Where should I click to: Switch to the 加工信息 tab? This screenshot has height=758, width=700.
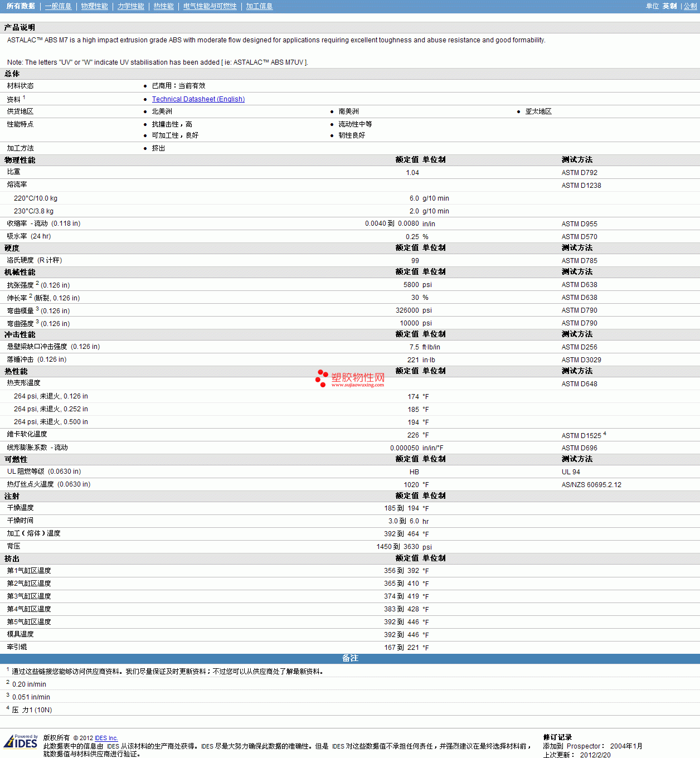260,6
